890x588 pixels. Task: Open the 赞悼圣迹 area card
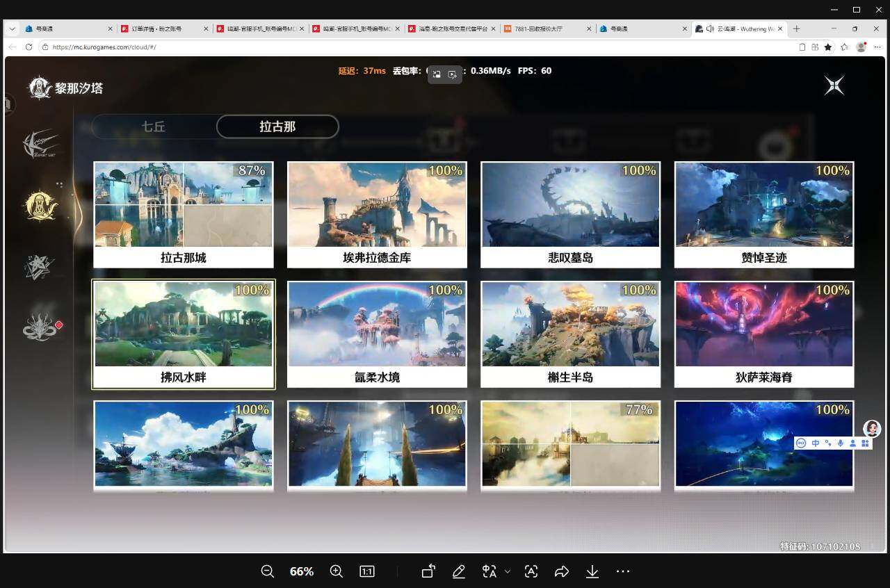(x=764, y=215)
